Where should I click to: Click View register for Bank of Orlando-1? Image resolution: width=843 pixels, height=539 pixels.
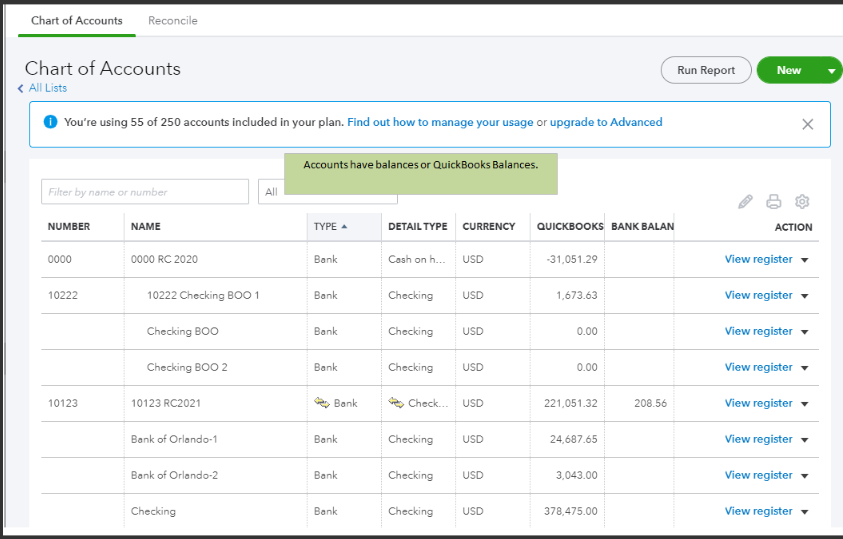coord(758,439)
